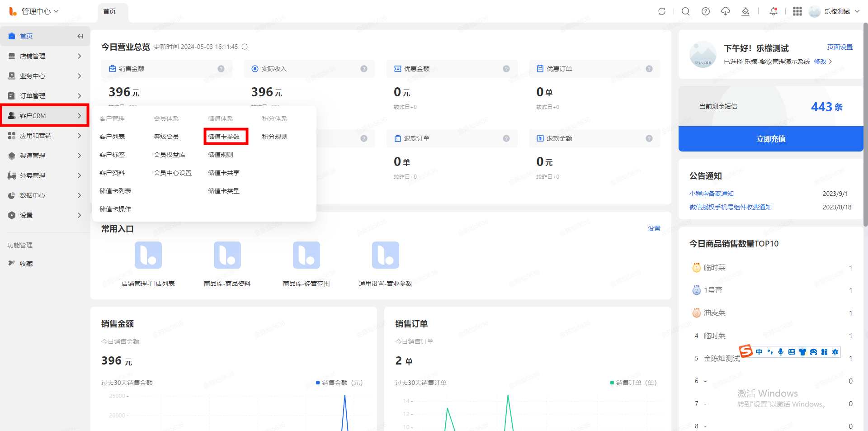868x431 pixels.
Task: Expand 数据中心 sidebar menu
Action: [45, 195]
